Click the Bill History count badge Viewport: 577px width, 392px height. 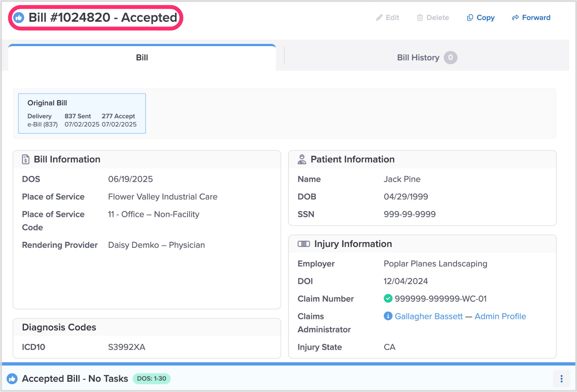click(450, 58)
